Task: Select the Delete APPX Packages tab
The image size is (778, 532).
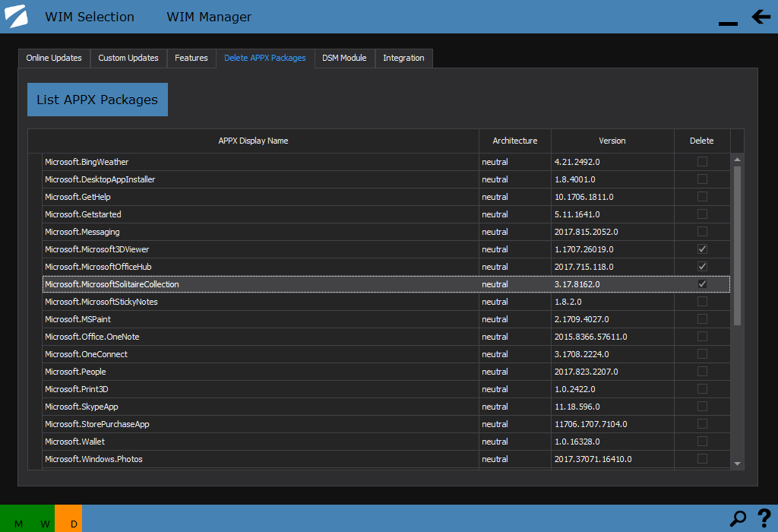Action: pyautogui.click(x=265, y=58)
